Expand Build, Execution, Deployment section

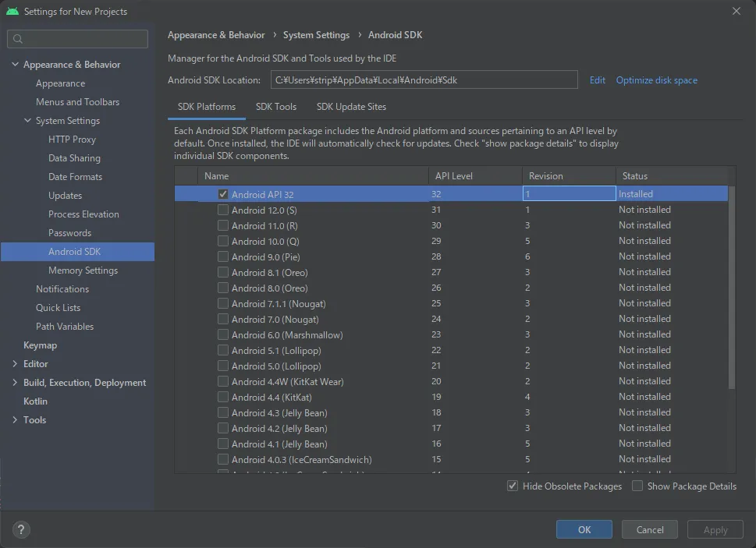15,383
